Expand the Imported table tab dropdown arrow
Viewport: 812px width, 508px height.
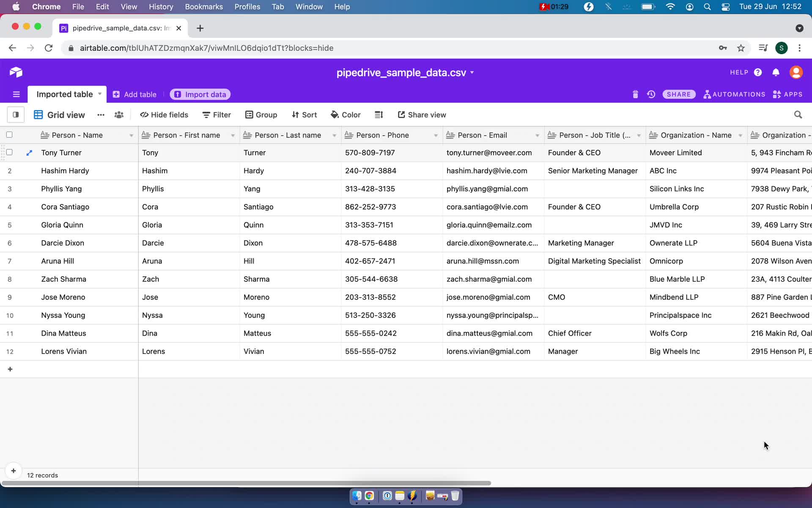pyautogui.click(x=100, y=94)
